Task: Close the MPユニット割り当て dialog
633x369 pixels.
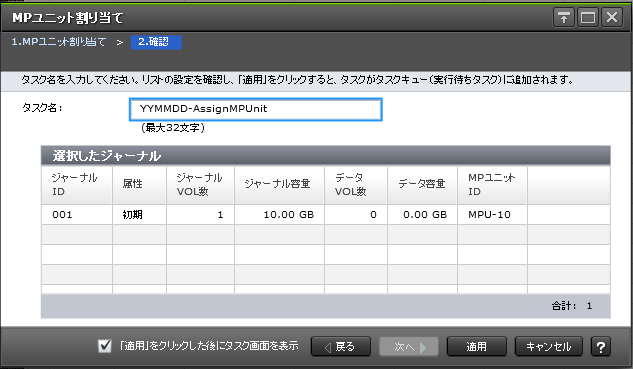Action: [612, 18]
